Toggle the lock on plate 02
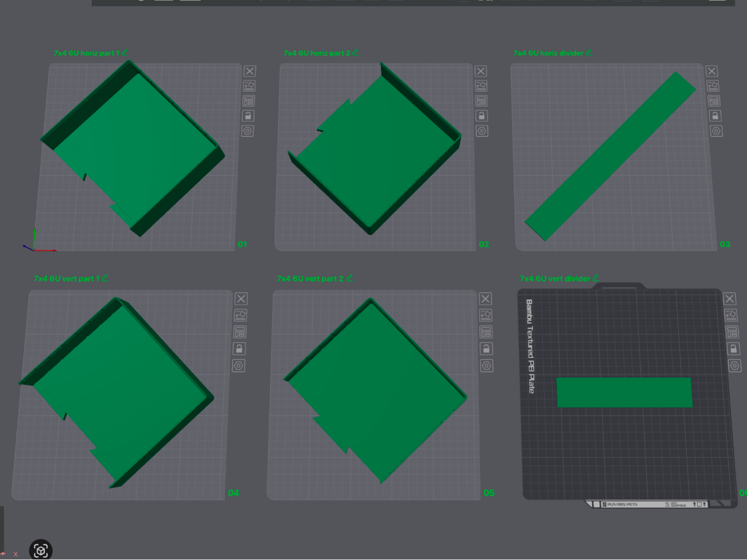Image resolution: width=747 pixels, height=560 pixels. (x=481, y=116)
